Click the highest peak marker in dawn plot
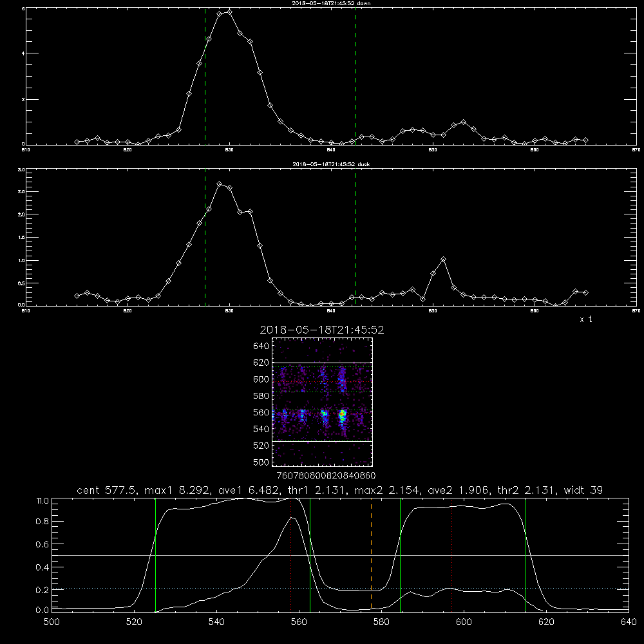The height and width of the screenshot is (644, 644). [230, 12]
